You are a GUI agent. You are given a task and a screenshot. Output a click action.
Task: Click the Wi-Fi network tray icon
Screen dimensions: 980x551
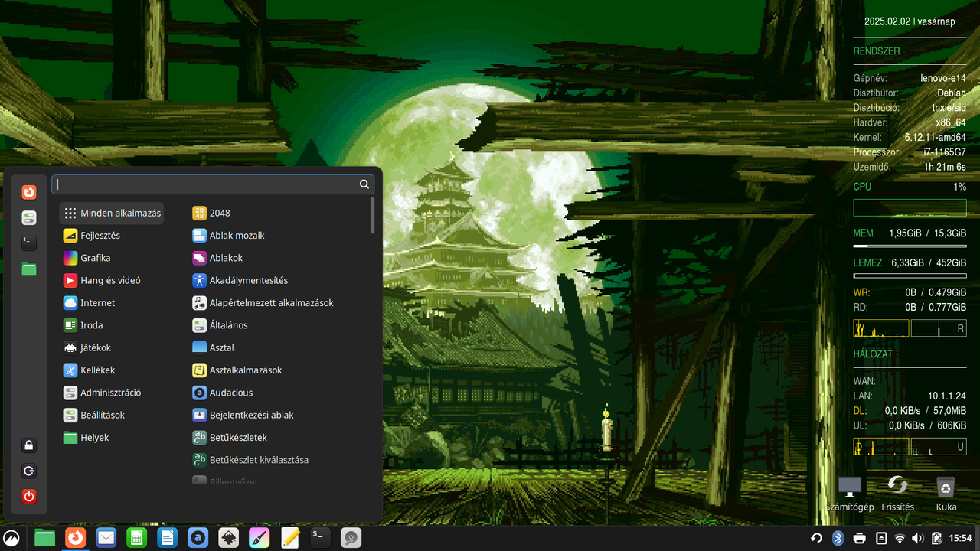click(900, 538)
